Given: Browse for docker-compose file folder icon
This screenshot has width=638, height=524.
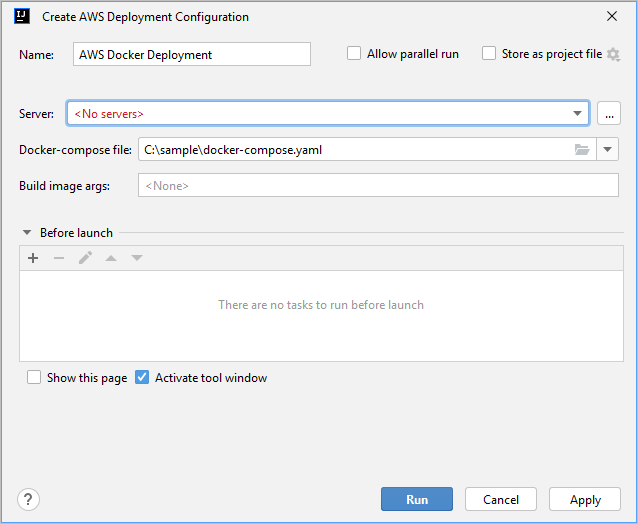Looking at the screenshot, I should [582, 150].
